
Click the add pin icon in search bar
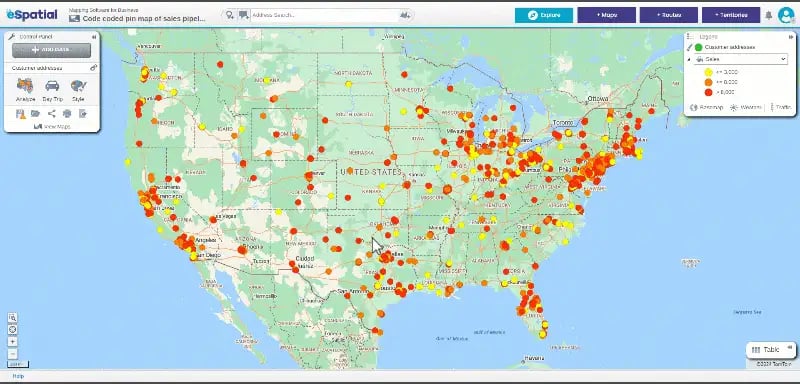click(x=230, y=15)
